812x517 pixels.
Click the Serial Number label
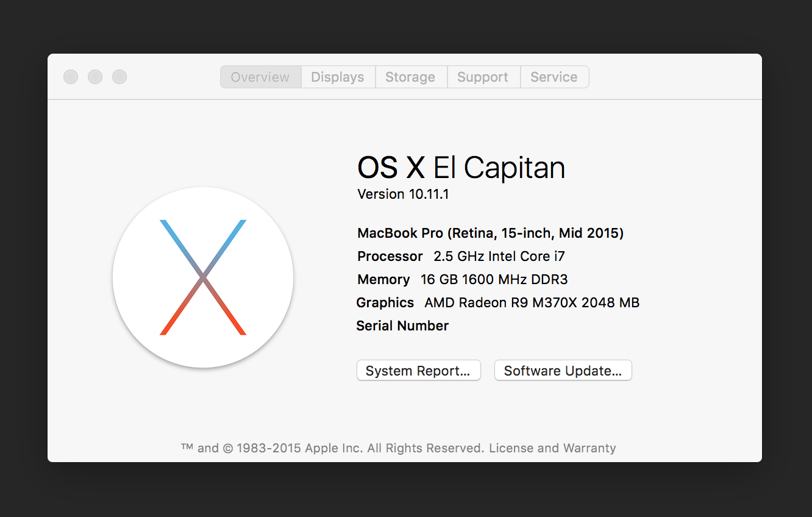[402, 326]
